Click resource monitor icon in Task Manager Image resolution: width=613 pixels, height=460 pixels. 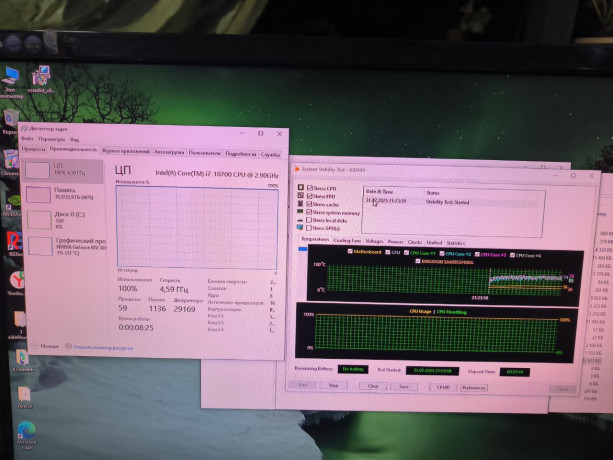68,346
